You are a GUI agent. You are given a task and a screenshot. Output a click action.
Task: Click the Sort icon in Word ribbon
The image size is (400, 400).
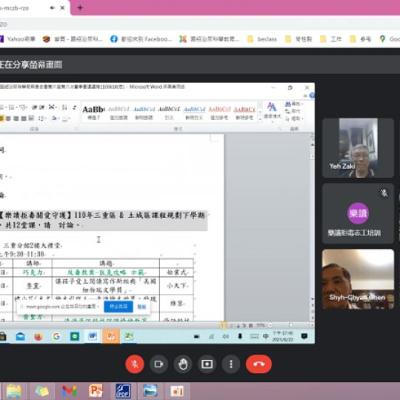(65, 107)
